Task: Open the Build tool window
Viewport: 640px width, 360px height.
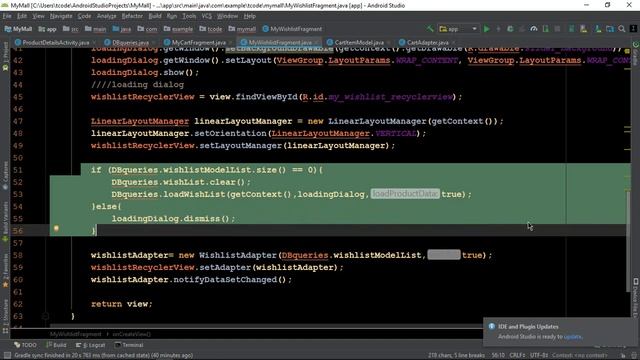Action: click(x=56, y=345)
